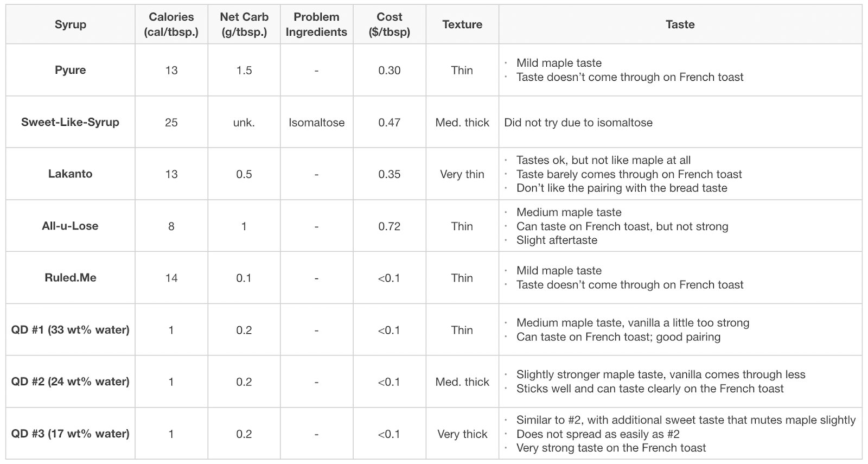Image resolution: width=868 pixels, height=464 pixels.
Task: Click the Net Carb column header
Action: [244, 24]
